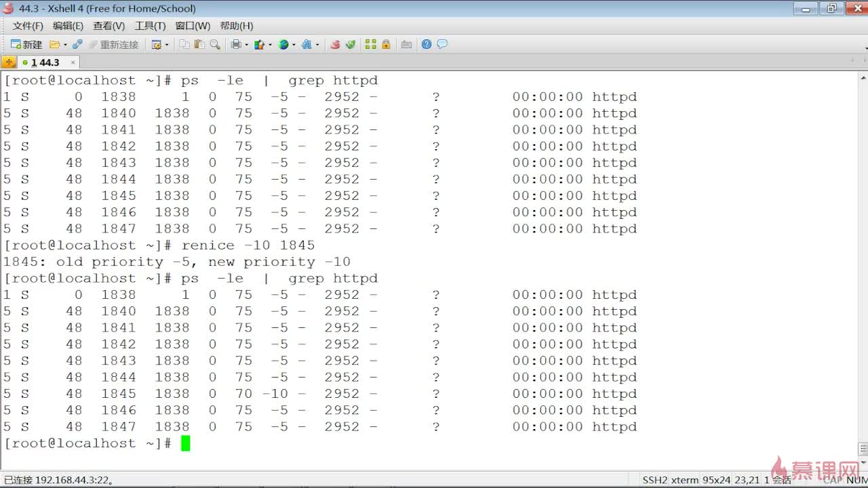868x488 pixels.
Task: Open the 工具(T) menu
Action: click(x=150, y=26)
